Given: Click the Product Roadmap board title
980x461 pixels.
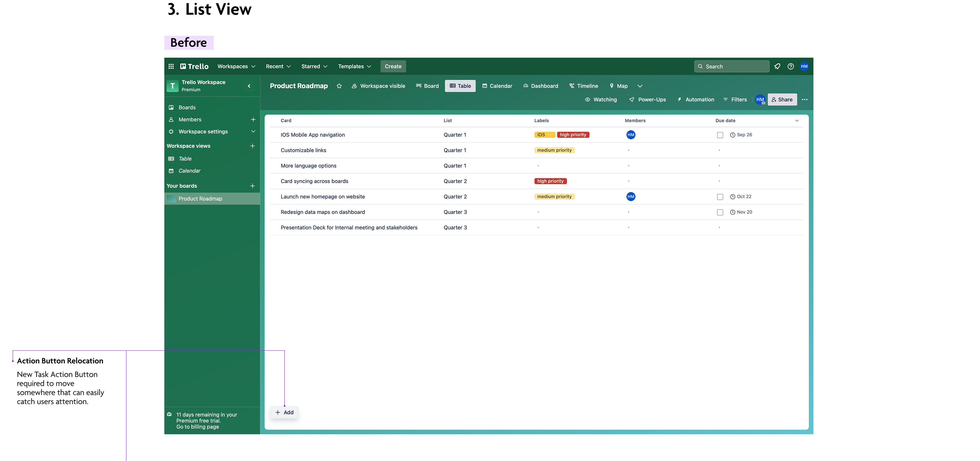Looking at the screenshot, I should (299, 86).
